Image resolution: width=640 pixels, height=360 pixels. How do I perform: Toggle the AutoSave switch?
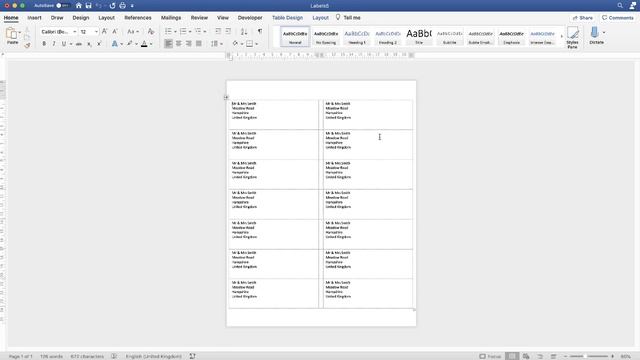click(x=62, y=6)
